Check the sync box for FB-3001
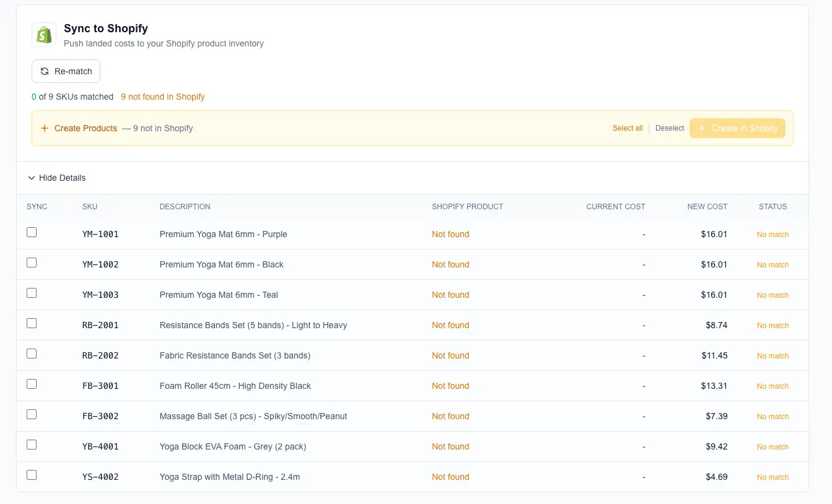This screenshot has width=832, height=504. (32, 384)
